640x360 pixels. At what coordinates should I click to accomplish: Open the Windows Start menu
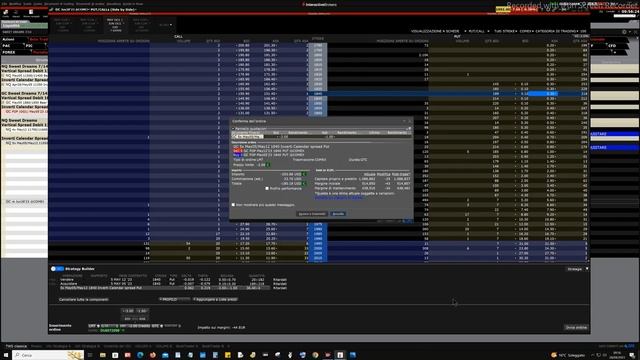6,355
